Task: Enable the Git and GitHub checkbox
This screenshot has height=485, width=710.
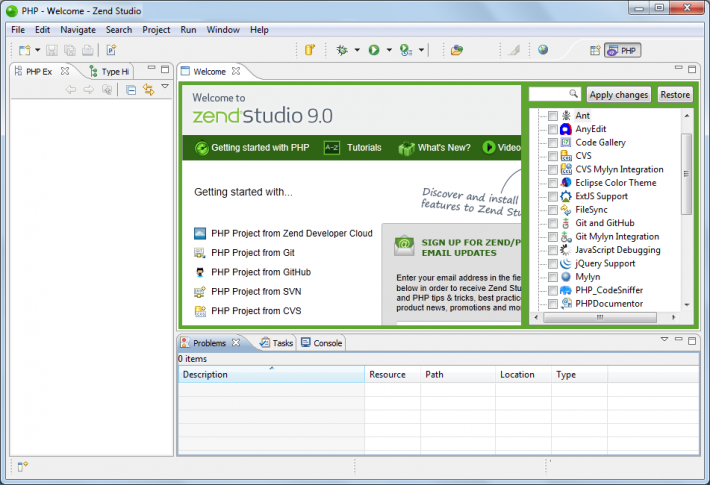Action: coord(552,223)
